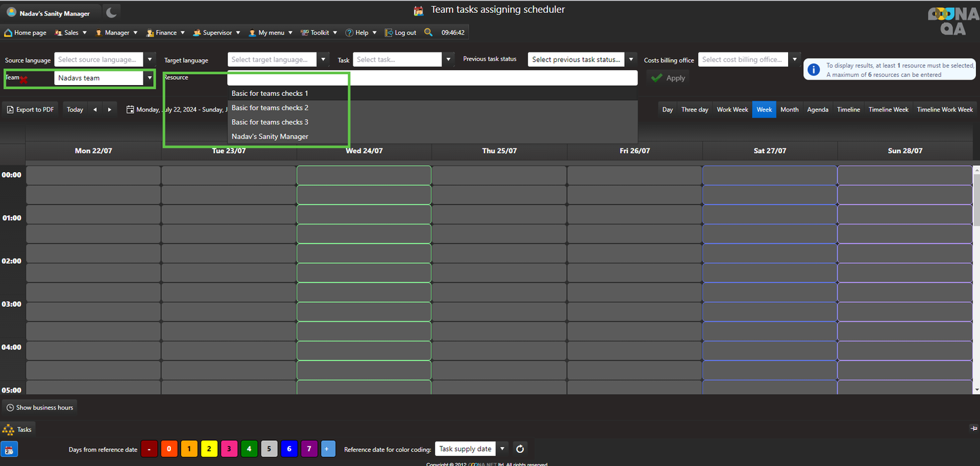
Task: Click the magnifying glass search icon
Action: click(428, 32)
